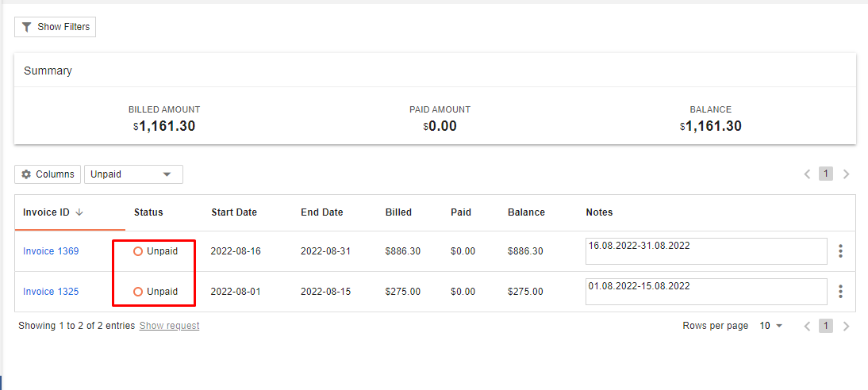
Task: Click the Unpaid status circle for Invoice 1369
Action: coord(138,251)
